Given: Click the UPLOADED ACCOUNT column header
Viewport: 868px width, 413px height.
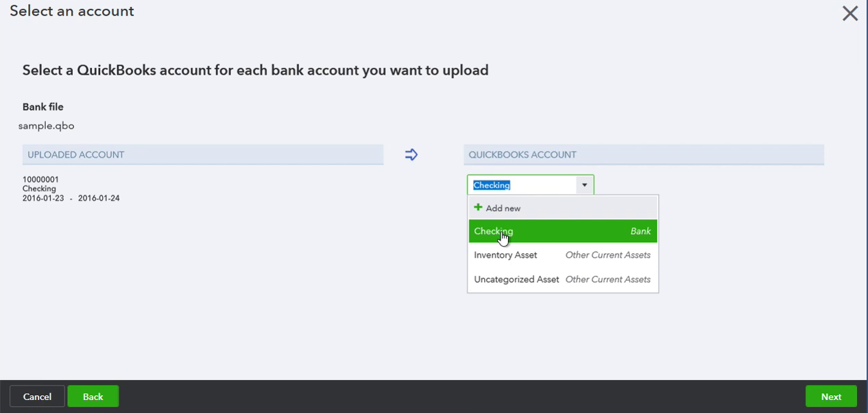Looking at the screenshot, I should (x=203, y=155).
